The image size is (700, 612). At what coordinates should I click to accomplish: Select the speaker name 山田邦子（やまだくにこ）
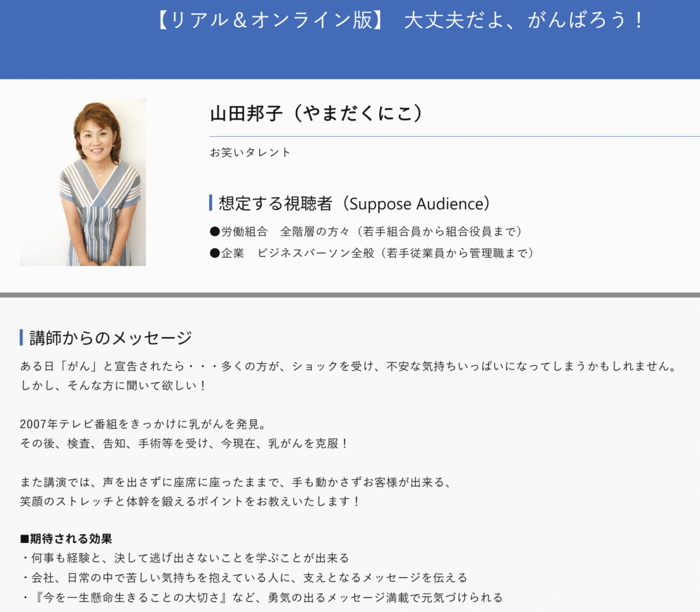[x=317, y=114]
